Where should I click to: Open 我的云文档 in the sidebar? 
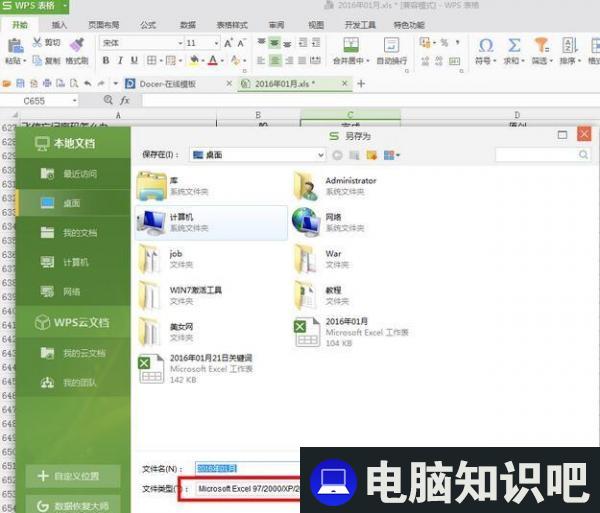tap(73, 353)
